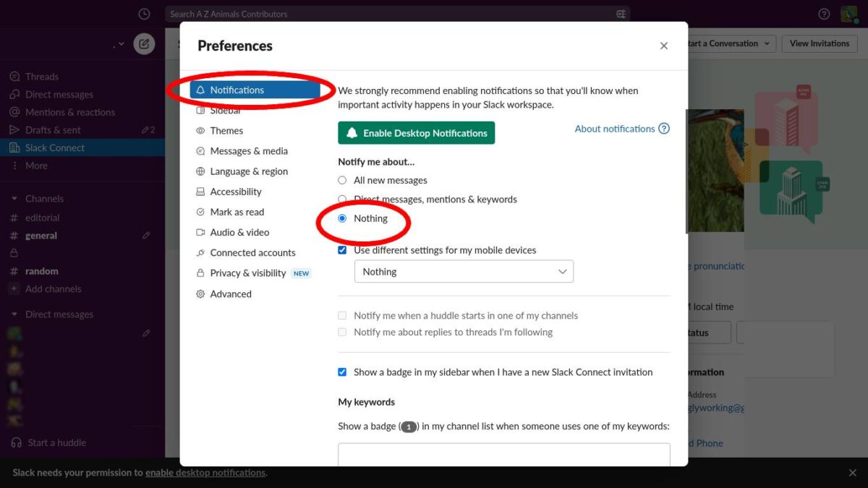This screenshot has width=868, height=488.
Task: Collapse the Channels section
Action: click(x=14, y=199)
